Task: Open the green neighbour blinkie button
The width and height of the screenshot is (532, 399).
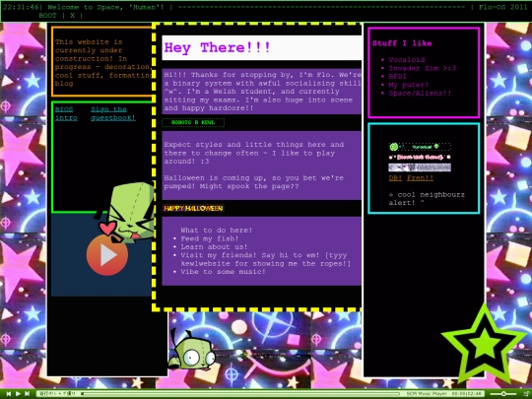Action: [x=420, y=147]
